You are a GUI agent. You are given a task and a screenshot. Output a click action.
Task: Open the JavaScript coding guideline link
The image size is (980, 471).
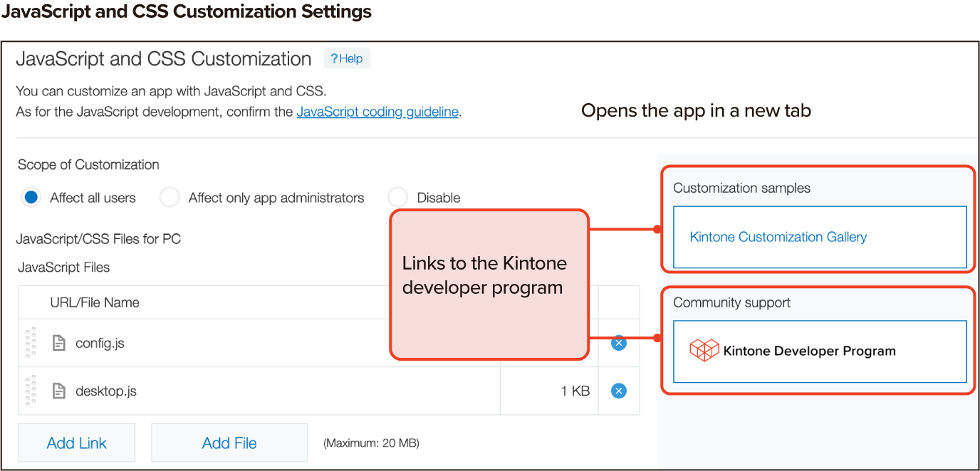377,112
